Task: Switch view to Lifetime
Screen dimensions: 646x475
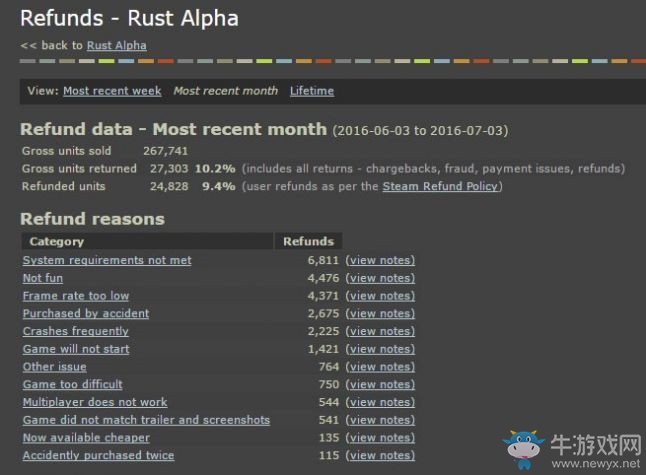Action: [312, 91]
